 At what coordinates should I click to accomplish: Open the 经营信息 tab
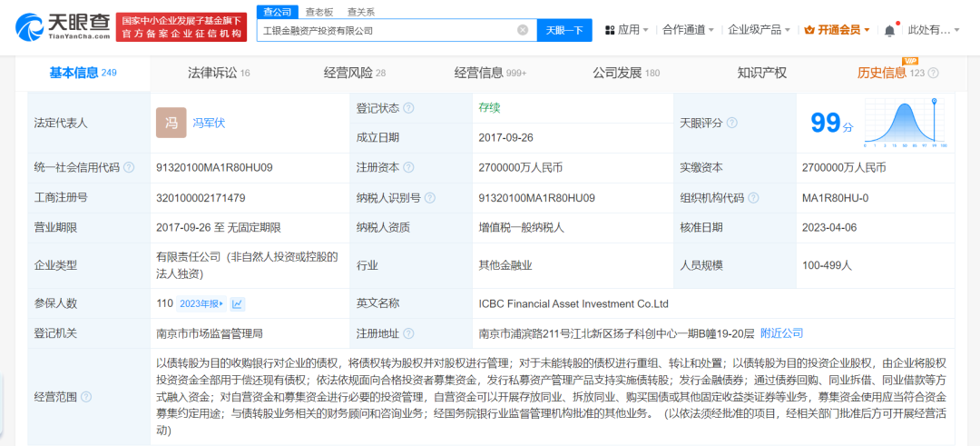(490, 74)
